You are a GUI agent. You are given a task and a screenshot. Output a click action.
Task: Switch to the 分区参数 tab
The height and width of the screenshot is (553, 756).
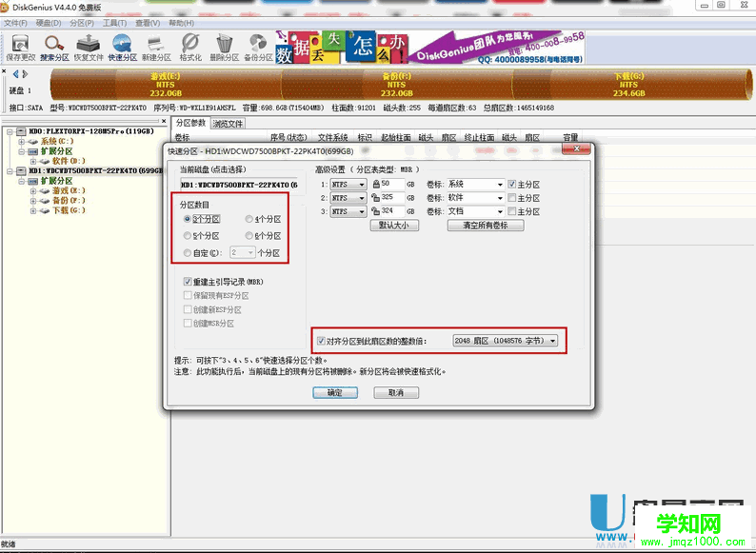point(191,123)
